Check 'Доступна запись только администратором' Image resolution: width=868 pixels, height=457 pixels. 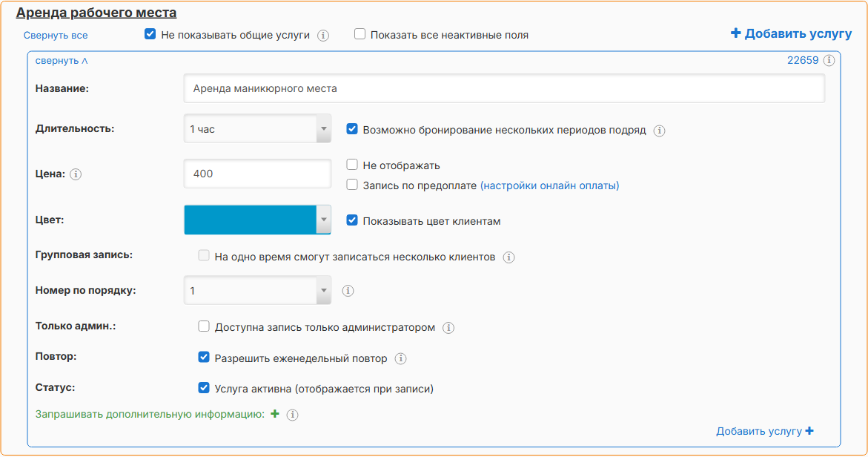(204, 326)
